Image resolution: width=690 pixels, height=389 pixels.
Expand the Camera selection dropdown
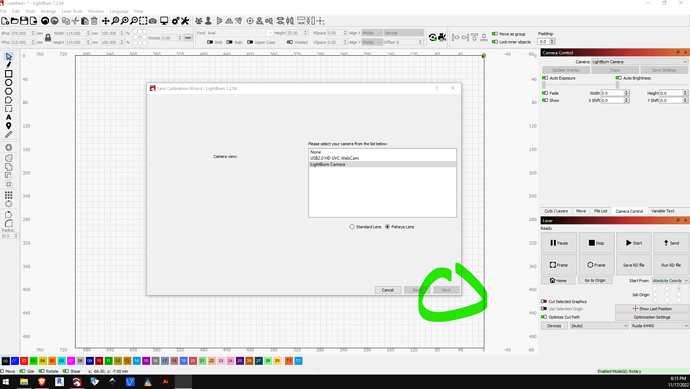639,62
